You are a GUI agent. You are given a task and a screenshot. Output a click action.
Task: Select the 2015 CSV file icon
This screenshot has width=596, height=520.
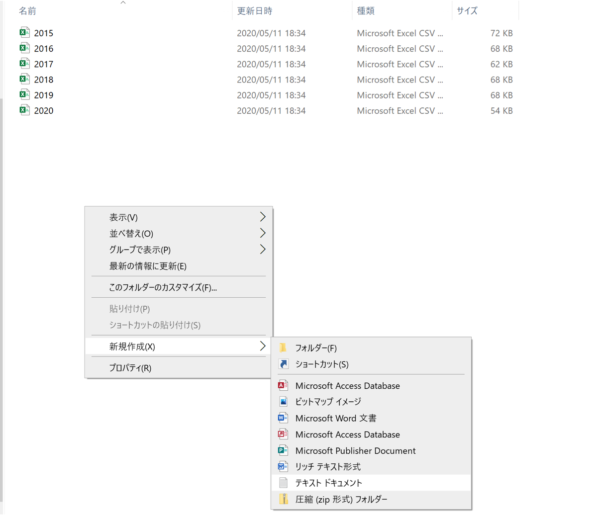(x=24, y=32)
